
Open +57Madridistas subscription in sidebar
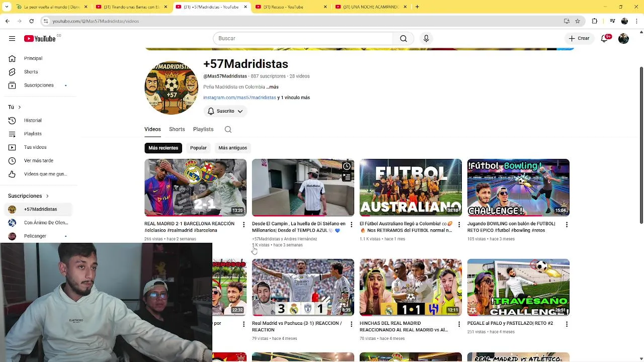(x=38, y=209)
